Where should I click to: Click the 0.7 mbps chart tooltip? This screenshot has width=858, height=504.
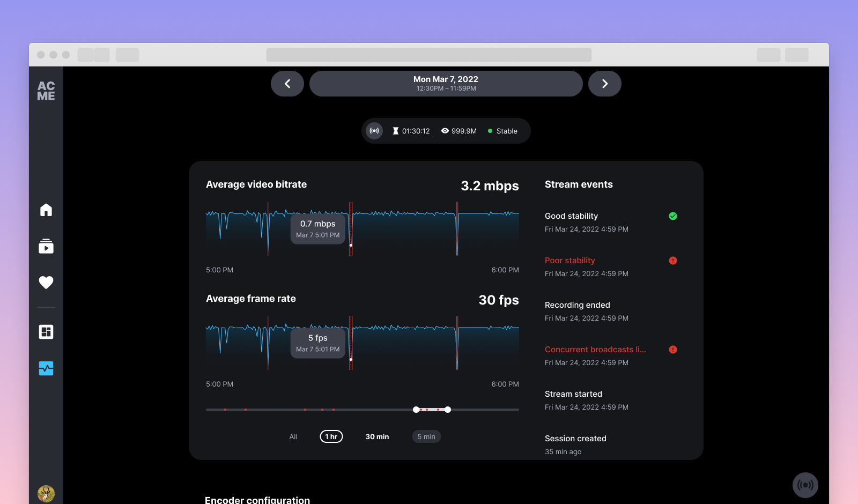coord(318,229)
